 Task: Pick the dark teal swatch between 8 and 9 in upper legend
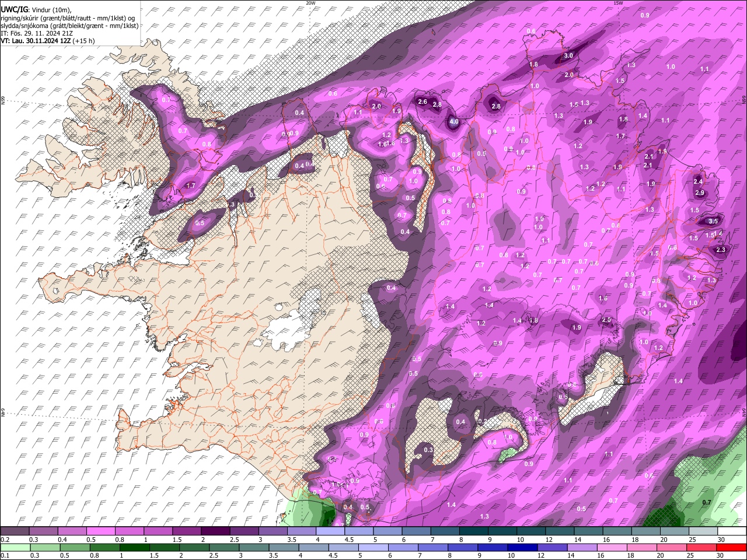474,531
